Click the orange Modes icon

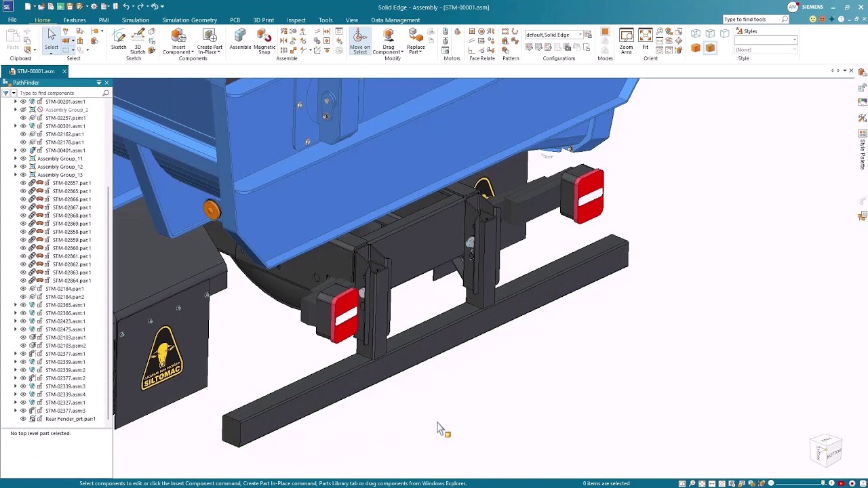coord(605,32)
